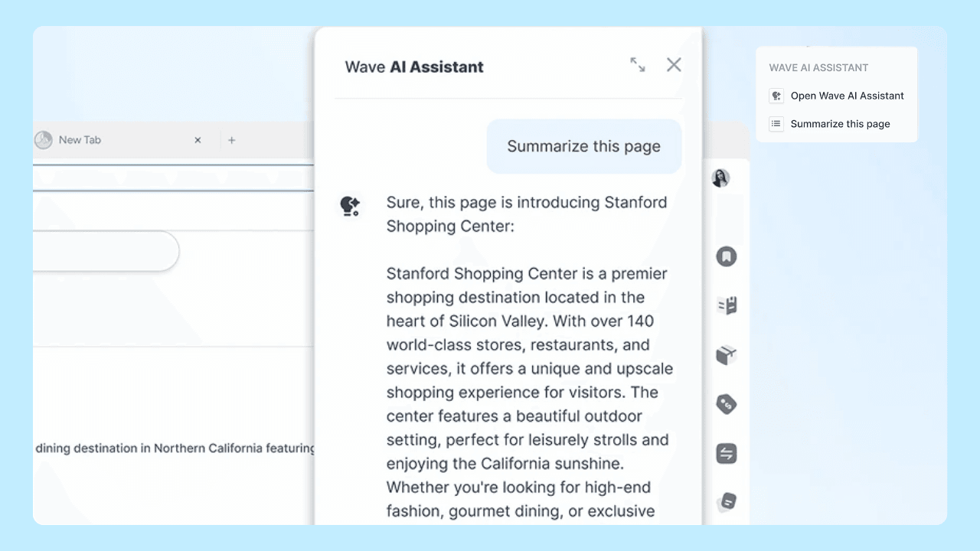Click the bottom chat sidebar icon
The height and width of the screenshot is (551, 980).
coord(727,502)
